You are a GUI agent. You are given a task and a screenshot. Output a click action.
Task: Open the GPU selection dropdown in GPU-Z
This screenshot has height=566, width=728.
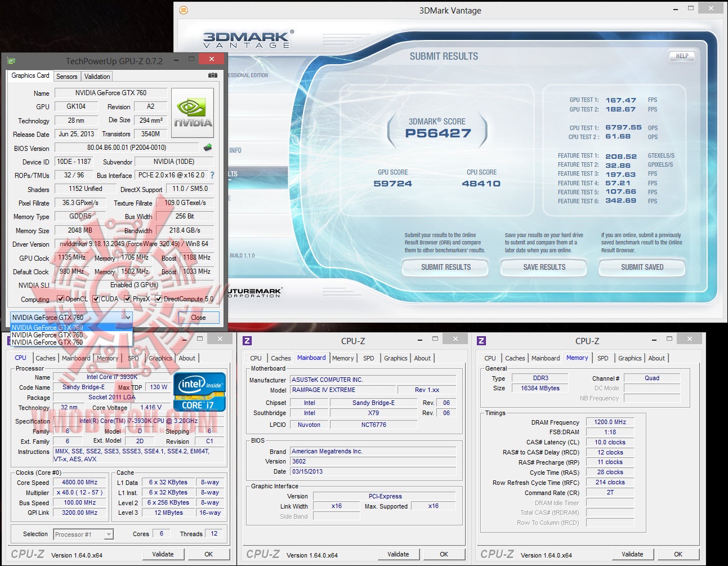(x=71, y=318)
